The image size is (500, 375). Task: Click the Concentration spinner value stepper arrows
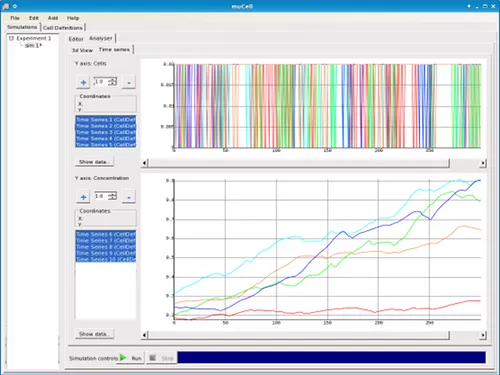click(113, 196)
